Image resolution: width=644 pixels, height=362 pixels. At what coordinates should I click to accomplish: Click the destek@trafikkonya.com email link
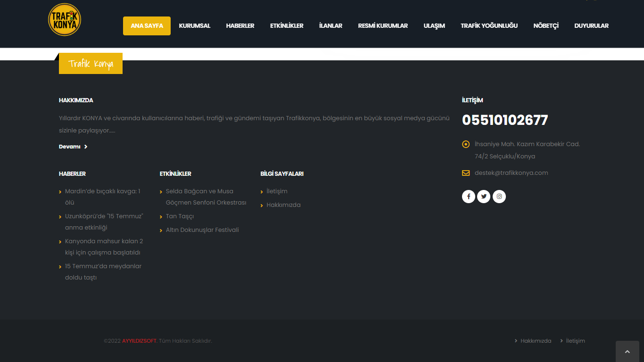511,173
